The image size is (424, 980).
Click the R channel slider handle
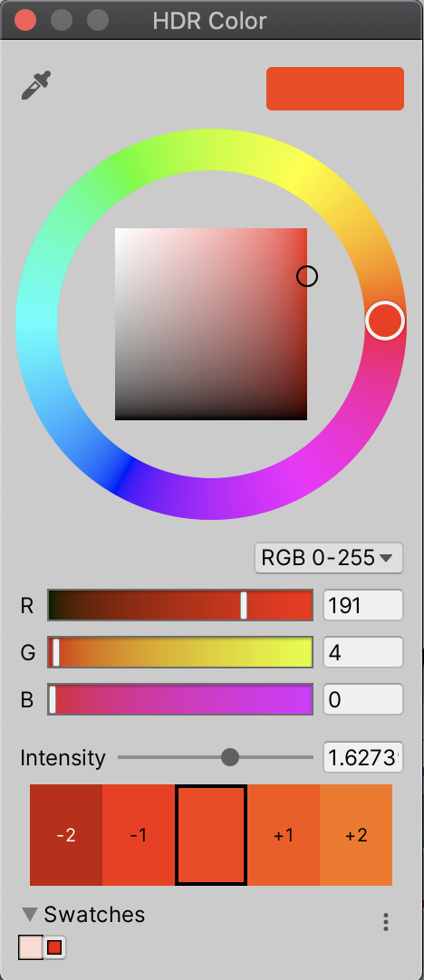pos(244,605)
